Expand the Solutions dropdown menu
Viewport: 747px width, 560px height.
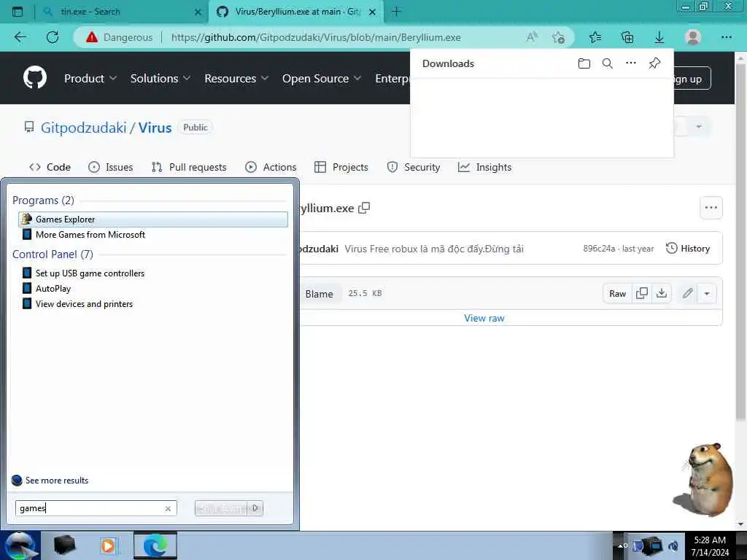(160, 78)
